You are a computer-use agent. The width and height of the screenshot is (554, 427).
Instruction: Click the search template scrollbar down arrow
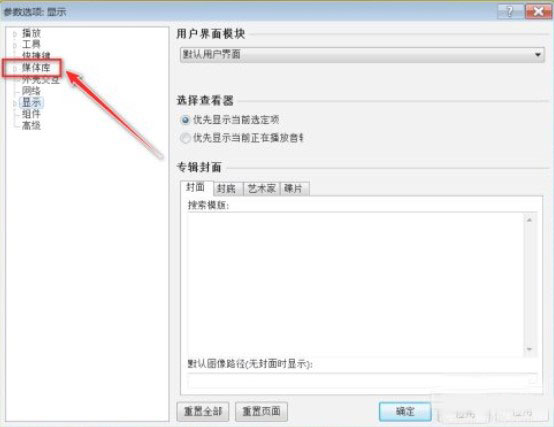tap(529, 349)
